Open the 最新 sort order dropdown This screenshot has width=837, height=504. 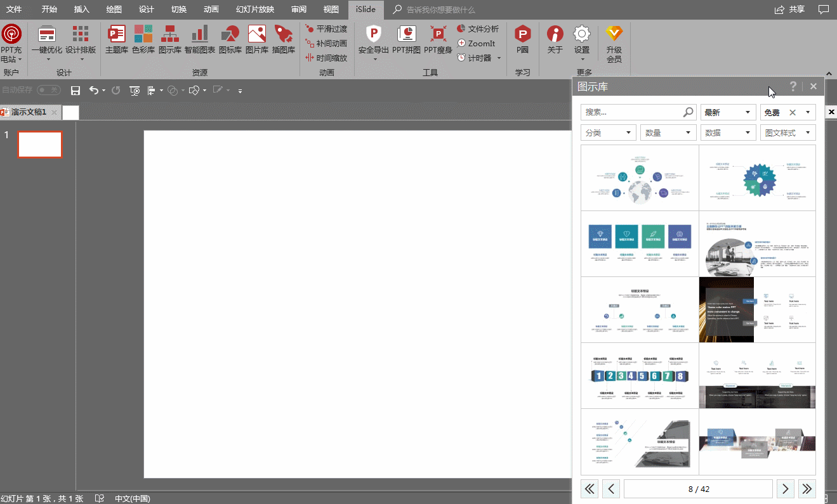tap(727, 113)
